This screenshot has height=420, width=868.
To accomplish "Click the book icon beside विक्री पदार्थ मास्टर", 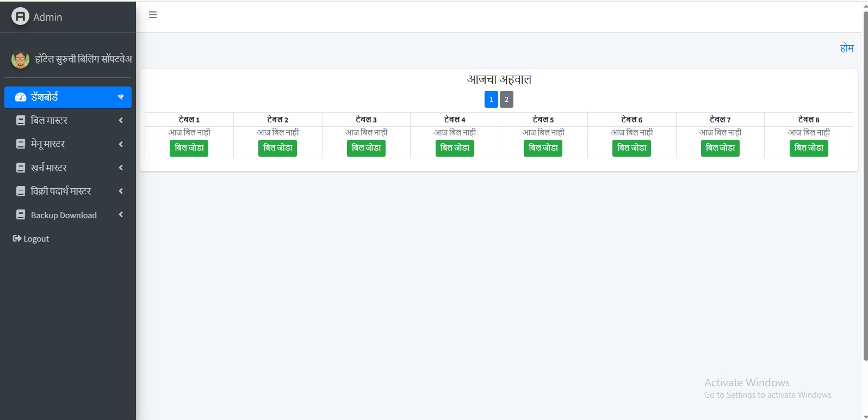I will pyautogui.click(x=21, y=192).
